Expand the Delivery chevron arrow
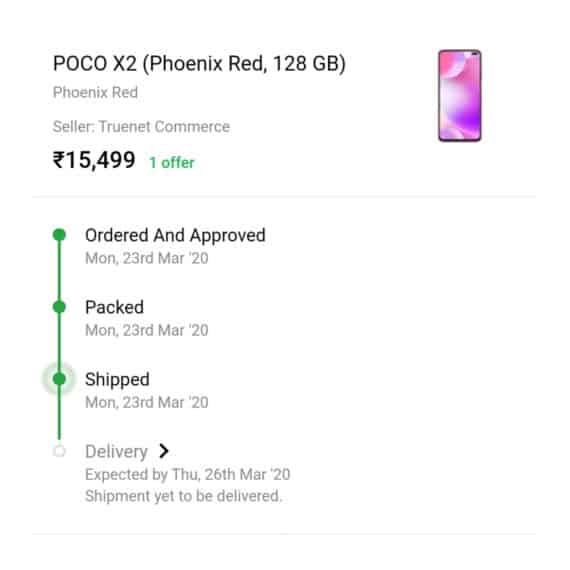This screenshot has width=570, height=570. (x=164, y=451)
